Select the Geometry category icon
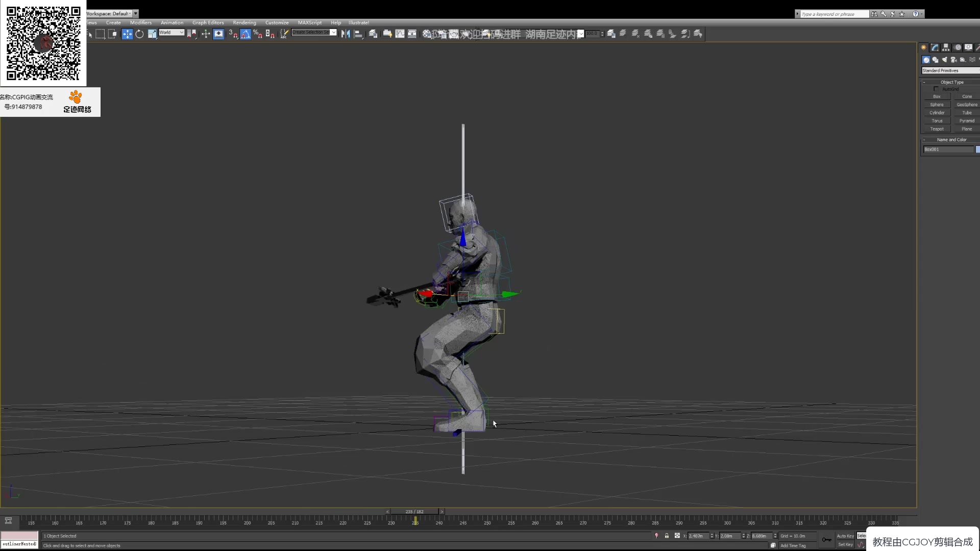 pos(926,60)
